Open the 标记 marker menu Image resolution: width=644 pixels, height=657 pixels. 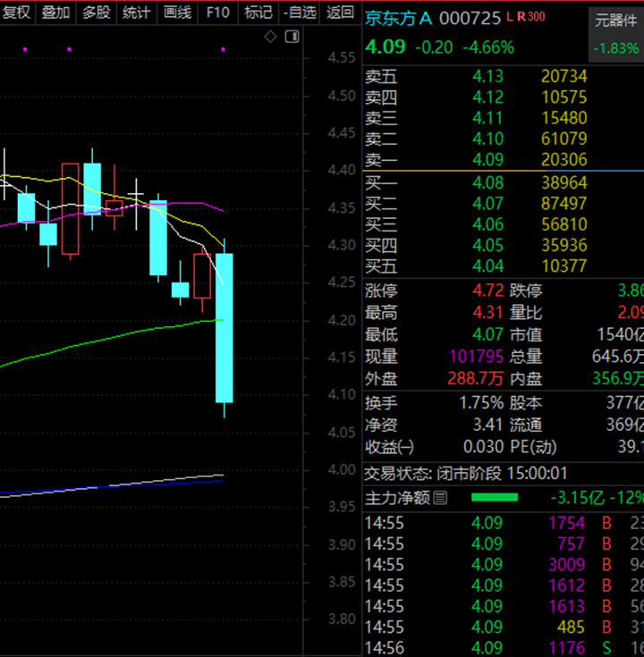pyautogui.click(x=258, y=13)
